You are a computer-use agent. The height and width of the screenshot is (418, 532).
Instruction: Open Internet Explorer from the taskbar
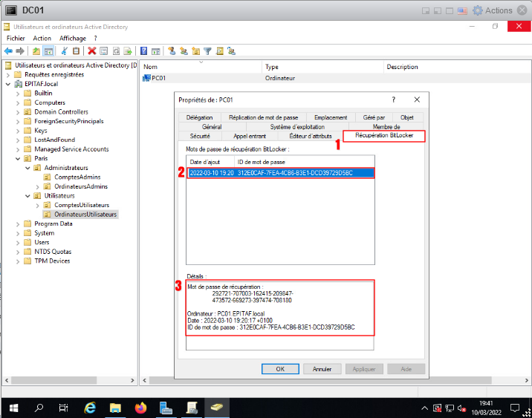[91, 408]
